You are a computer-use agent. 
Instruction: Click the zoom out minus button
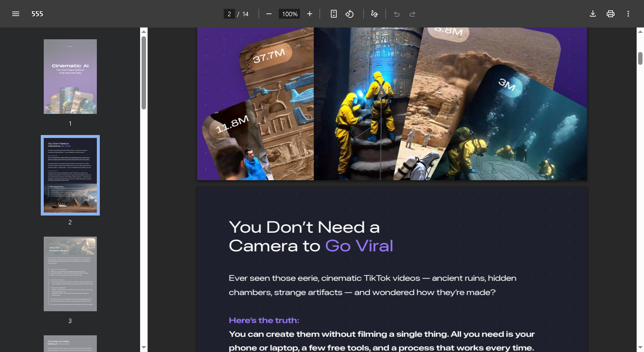point(269,14)
